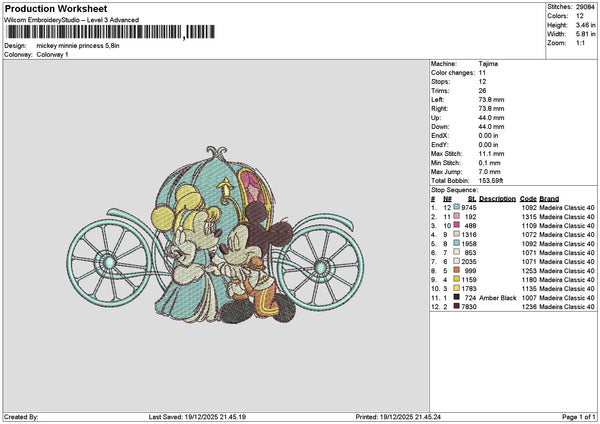Click the blue swatch with 9745 stitches
This screenshot has height=424, width=600.
(456, 207)
